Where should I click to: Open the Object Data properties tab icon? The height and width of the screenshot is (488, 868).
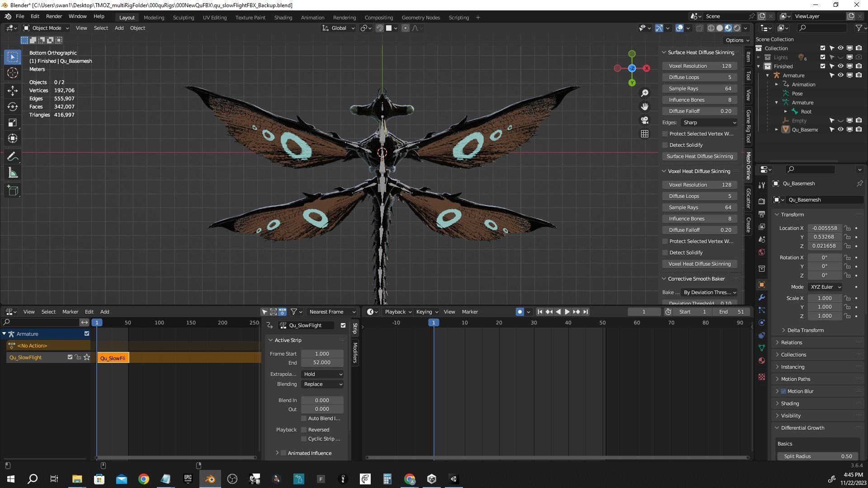click(x=762, y=348)
